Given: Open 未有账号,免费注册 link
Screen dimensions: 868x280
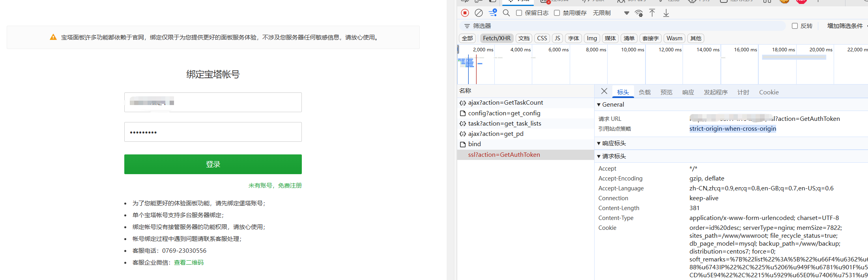Looking at the screenshot, I should 275,185.
